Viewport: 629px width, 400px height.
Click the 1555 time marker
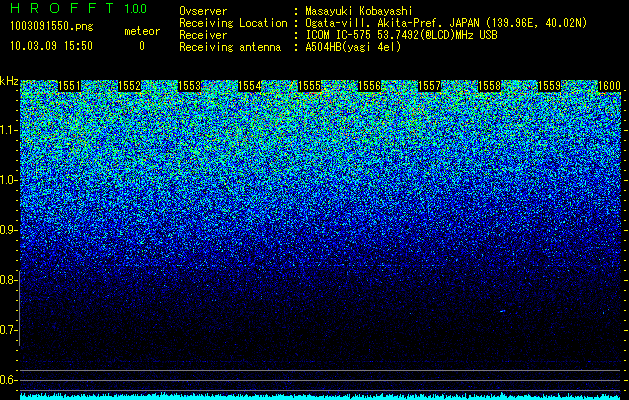tap(310, 86)
